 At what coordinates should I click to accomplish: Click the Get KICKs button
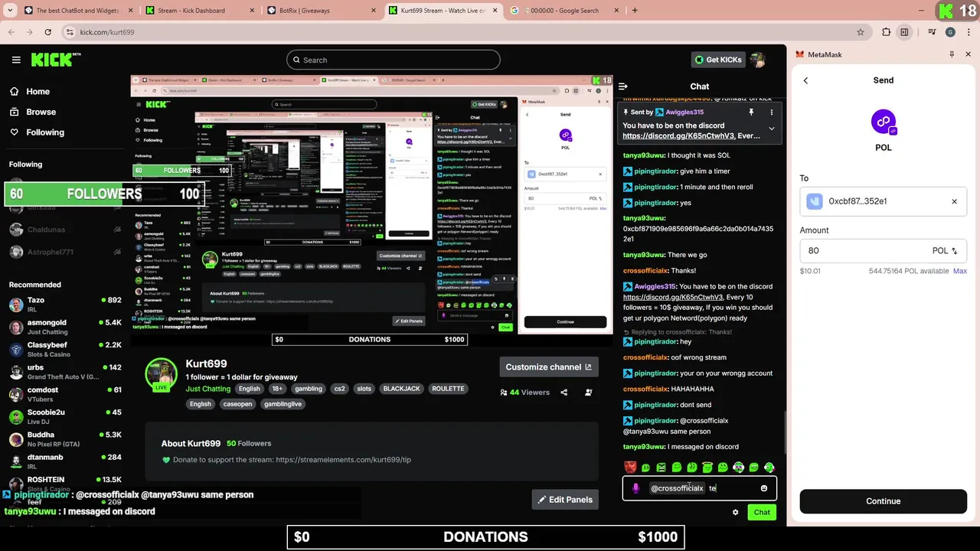[718, 60]
